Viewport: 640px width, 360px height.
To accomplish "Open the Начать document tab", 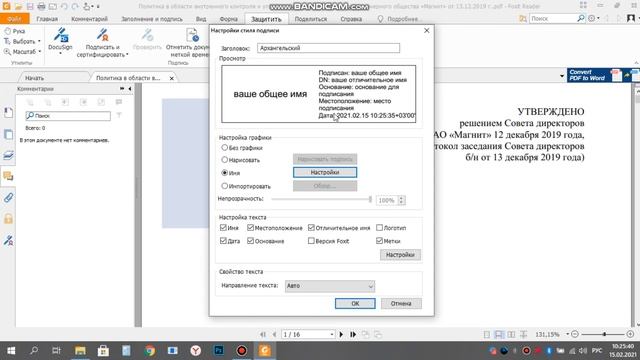I will [34, 78].
